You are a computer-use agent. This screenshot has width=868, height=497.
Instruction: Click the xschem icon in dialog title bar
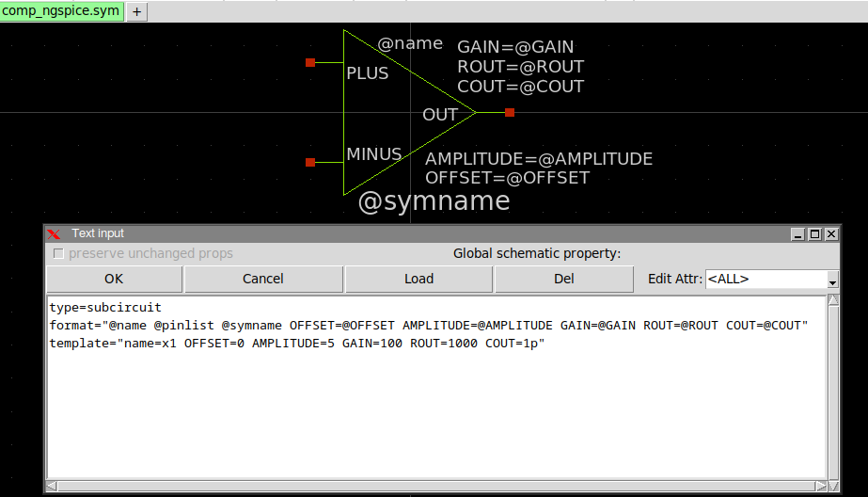pos(55,233)
